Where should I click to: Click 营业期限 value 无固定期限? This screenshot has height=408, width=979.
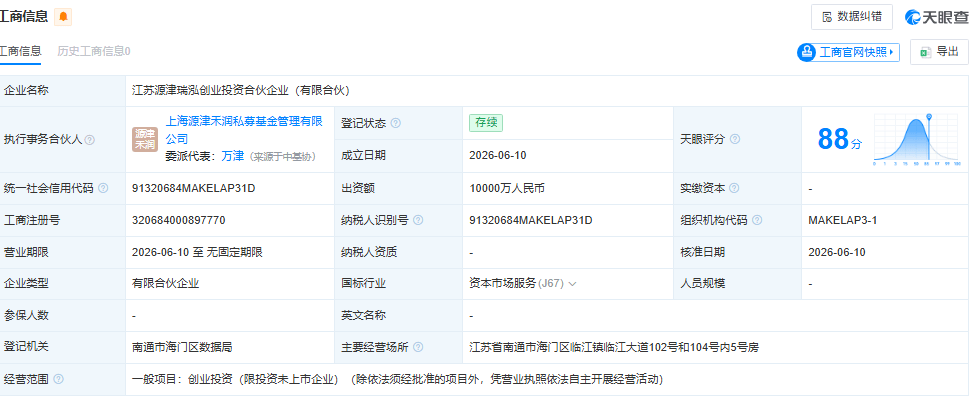click(235, 252)
